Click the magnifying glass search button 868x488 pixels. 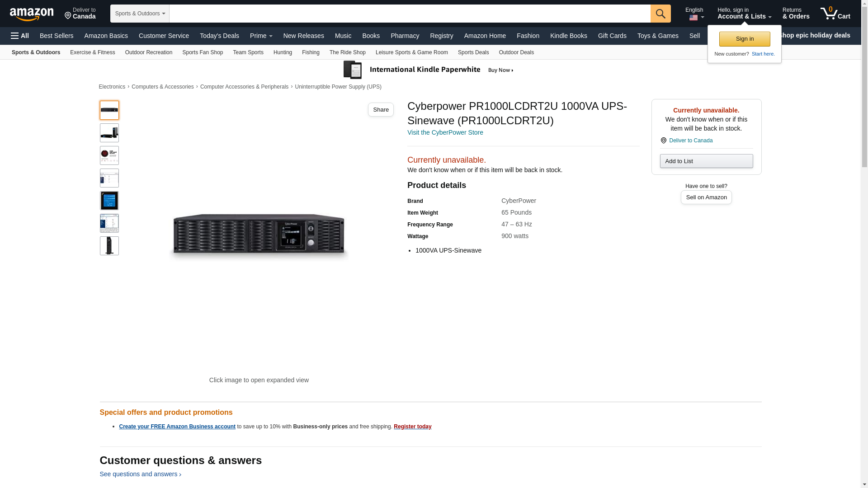pyautogui.click(x=660, y=14)
